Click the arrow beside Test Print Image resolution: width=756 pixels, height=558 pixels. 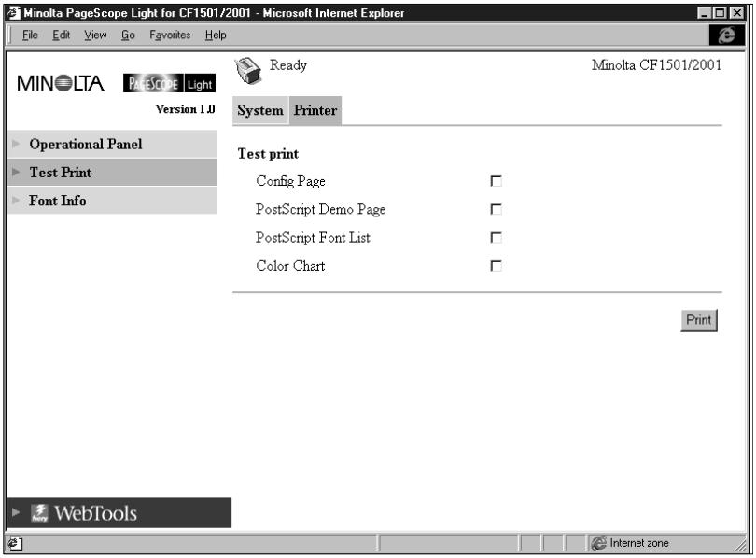[16, 172]
